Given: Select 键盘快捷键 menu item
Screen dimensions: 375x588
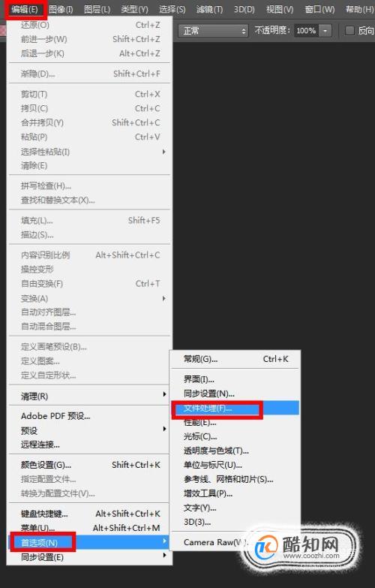Looking at the screenshot, I should tap(89, 514).
